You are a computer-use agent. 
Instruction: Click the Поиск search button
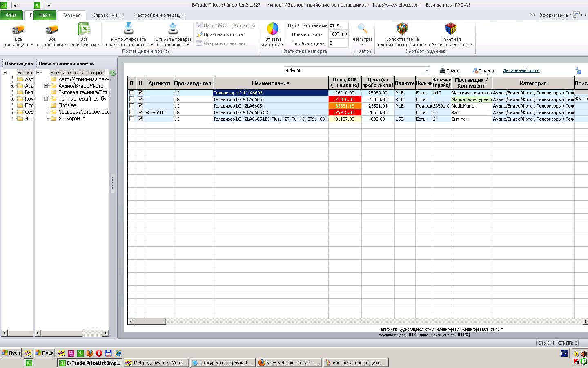449,71
